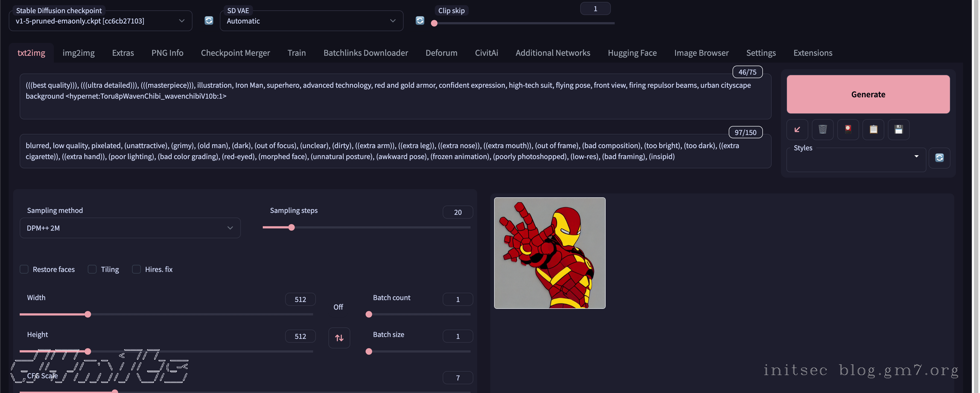The width and height of the screenshot is (980, 393).
Task: Open extra networks via red card icon
Action: (848, 130)
